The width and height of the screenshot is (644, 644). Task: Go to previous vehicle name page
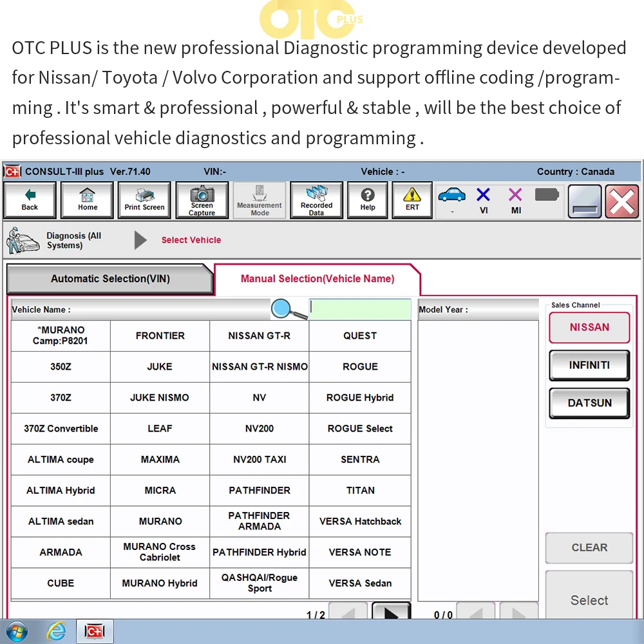(x=348, y=611)
